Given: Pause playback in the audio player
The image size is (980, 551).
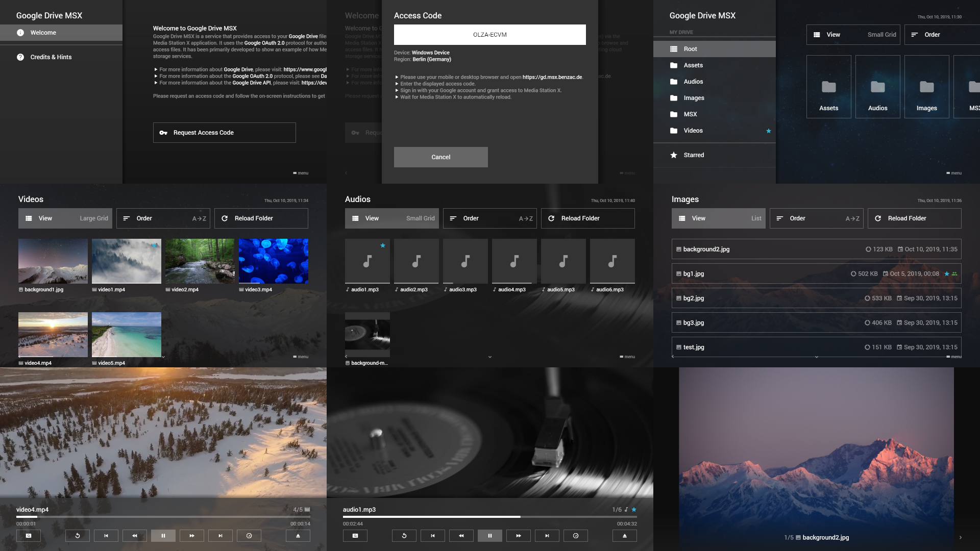Looking at the screenshot, I should 490,536.
